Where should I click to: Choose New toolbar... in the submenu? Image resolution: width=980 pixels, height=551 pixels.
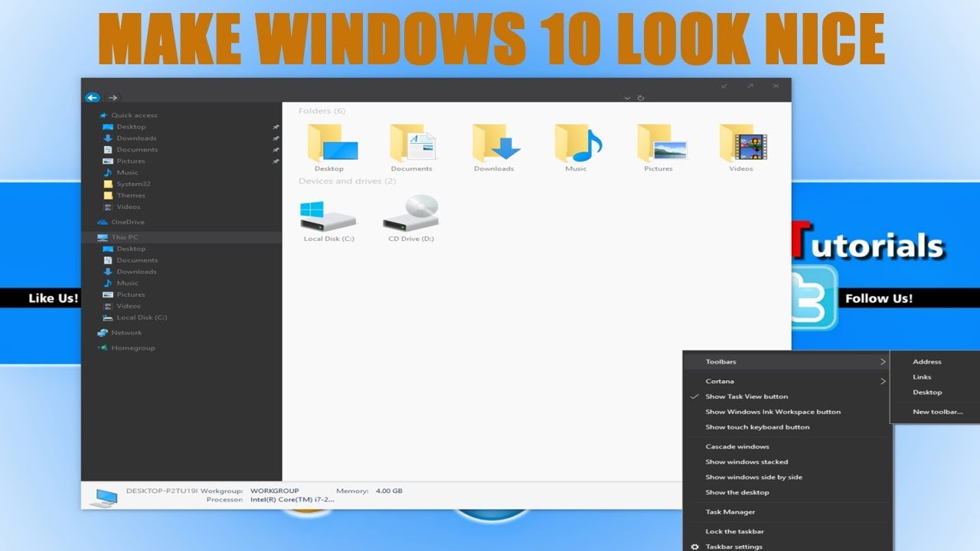coord(936,412)
